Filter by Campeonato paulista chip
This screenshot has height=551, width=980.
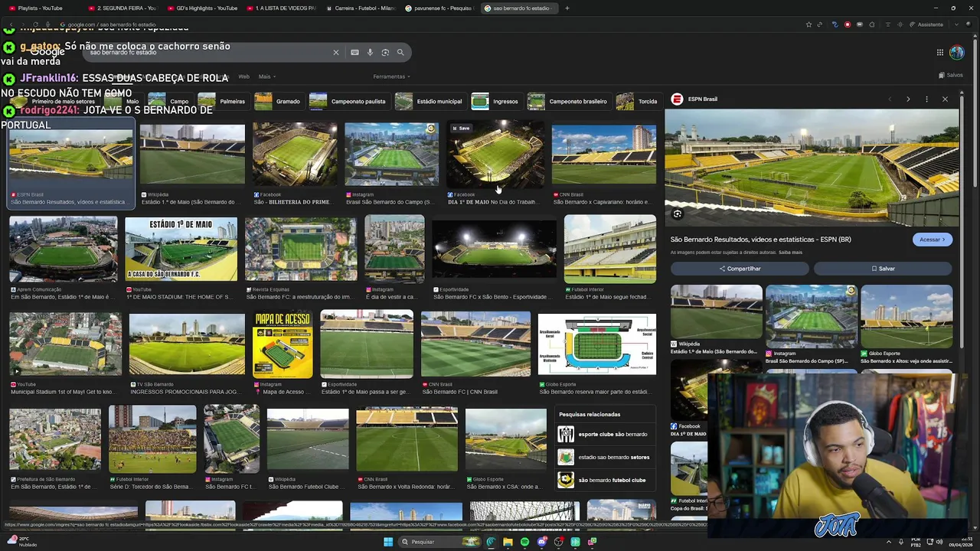pyautogui.click(x=349, y=101)
